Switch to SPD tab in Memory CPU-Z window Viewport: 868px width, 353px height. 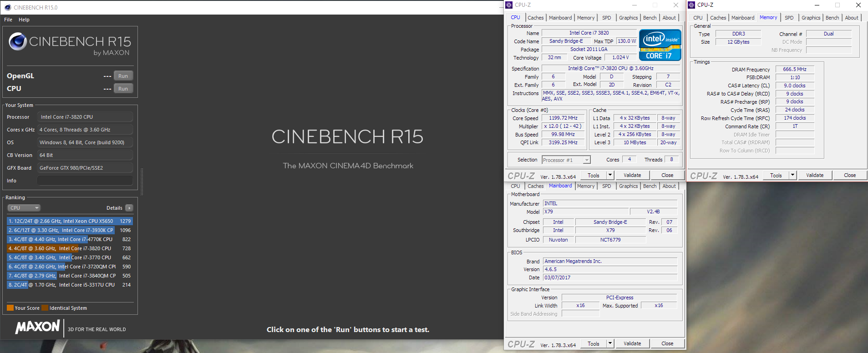pos(789,18)
